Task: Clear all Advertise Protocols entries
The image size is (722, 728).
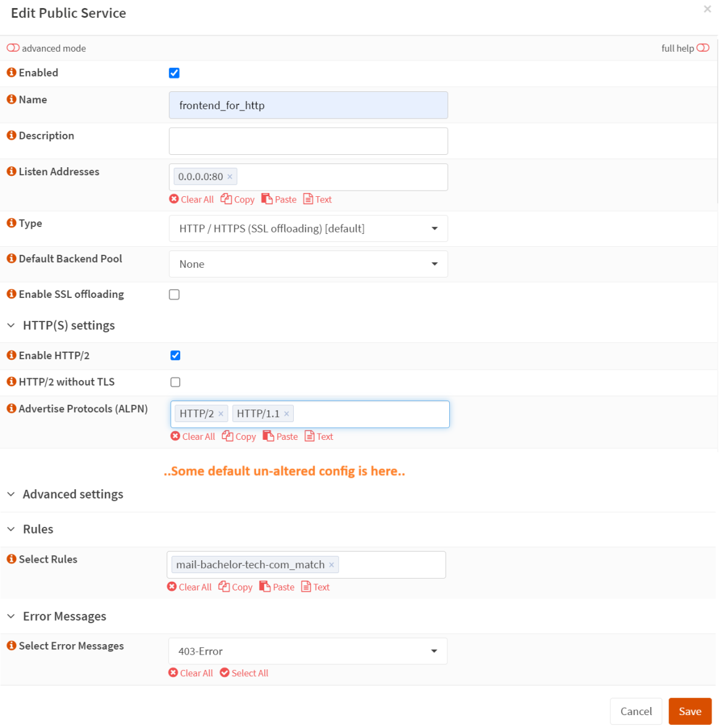Action: (x=193, y=436)
